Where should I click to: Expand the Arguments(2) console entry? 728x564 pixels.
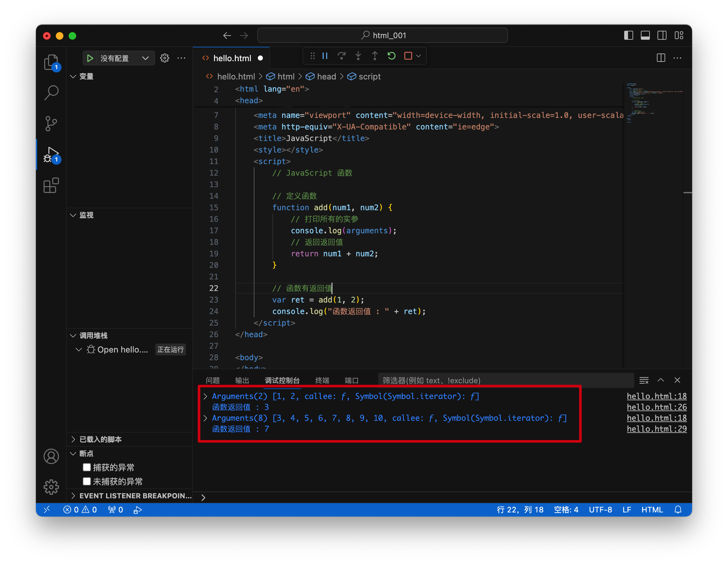pyautogui.click(x=205, y=396)
